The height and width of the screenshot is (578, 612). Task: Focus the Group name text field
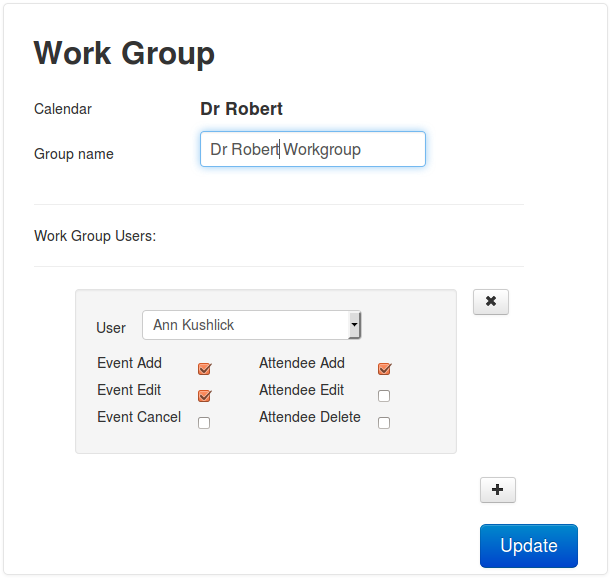point(312,149)
